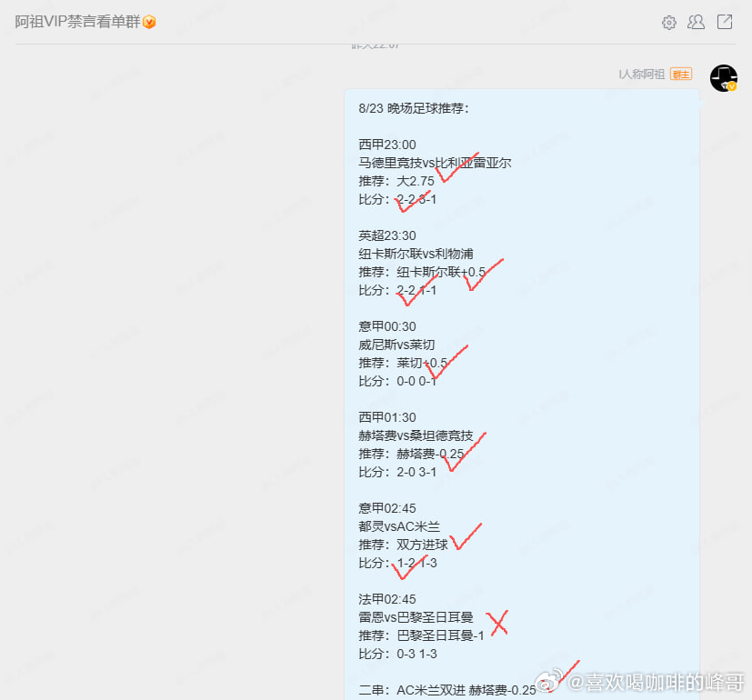The width and height of the screenshot is (752, 700).
Task: Click the pop-out window icon
Action: 725,22
